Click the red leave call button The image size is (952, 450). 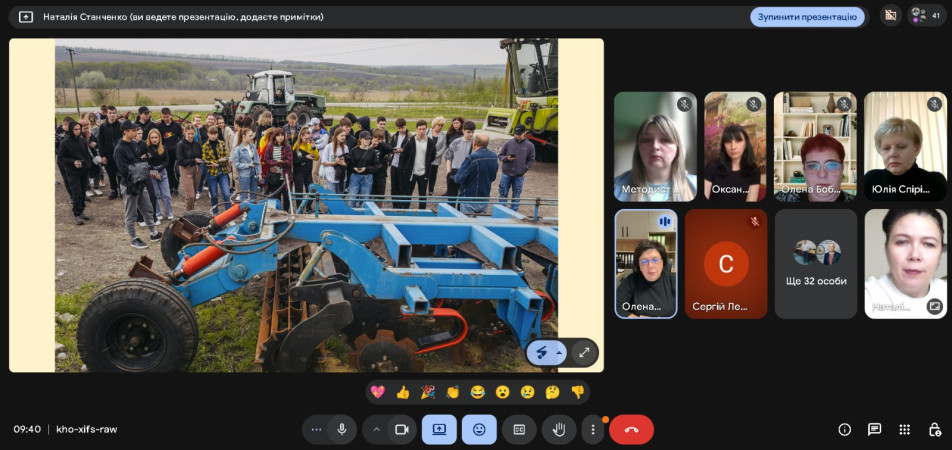click(631, 429)
